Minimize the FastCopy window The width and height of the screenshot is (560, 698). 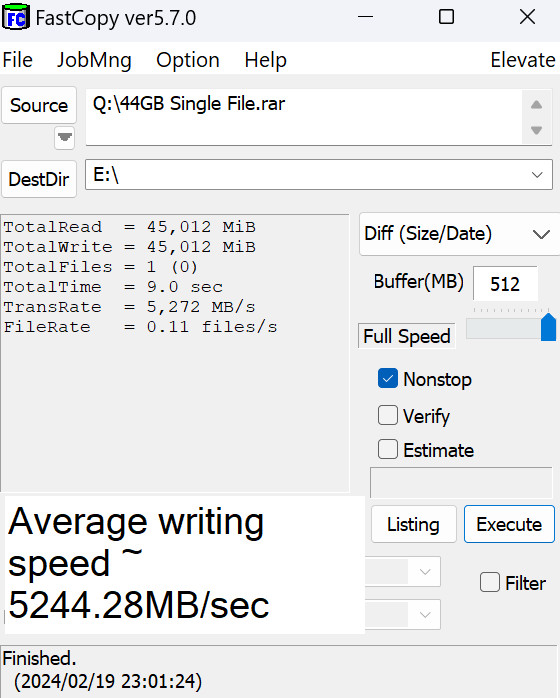point(365,17)
